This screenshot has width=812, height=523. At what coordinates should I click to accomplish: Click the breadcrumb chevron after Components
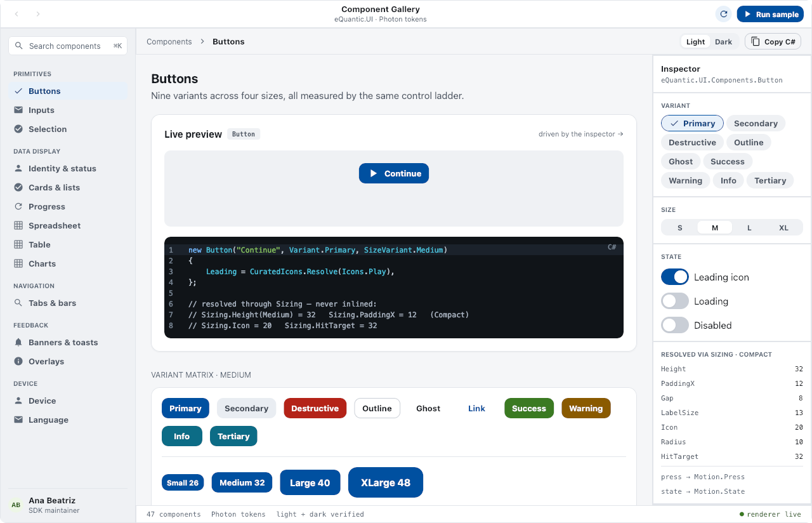coord(202,41)
